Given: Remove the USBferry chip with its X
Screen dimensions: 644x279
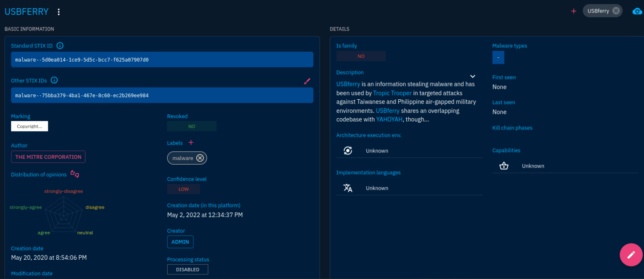Looking at the screenshot, I should (x=615, y=11).
